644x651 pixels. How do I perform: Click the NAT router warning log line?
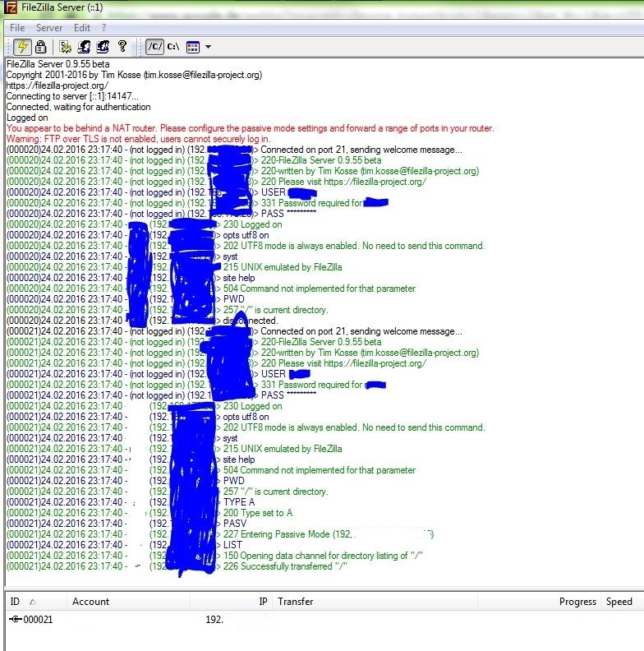point(251,128)
